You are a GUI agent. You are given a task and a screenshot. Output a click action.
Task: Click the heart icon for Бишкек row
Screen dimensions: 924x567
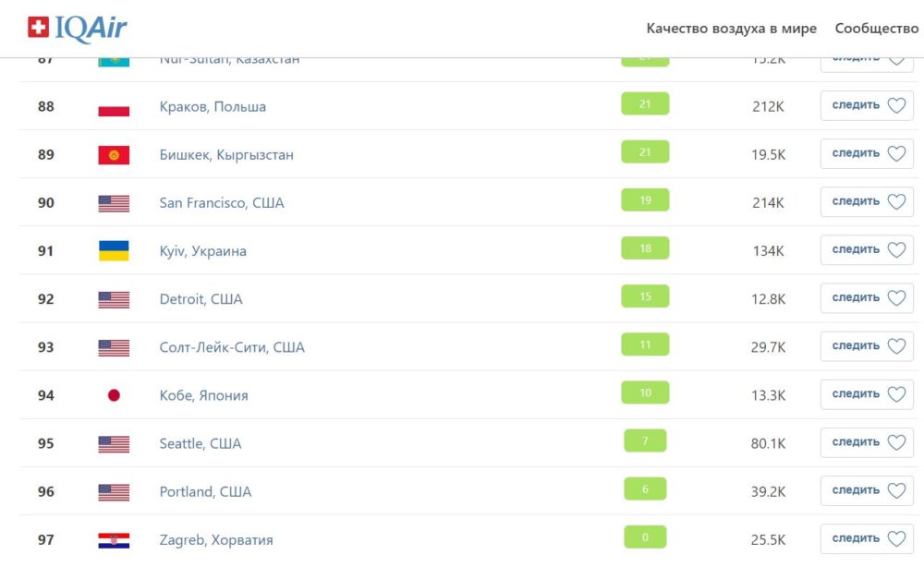click(896, 153)
